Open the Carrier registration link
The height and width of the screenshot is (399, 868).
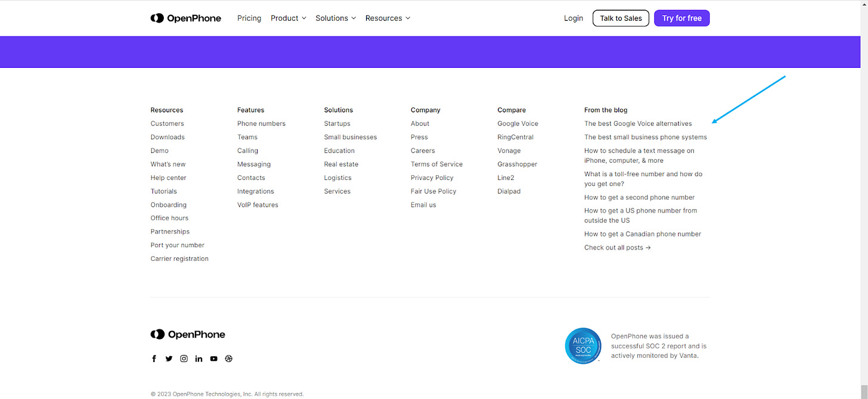[179, 259]
